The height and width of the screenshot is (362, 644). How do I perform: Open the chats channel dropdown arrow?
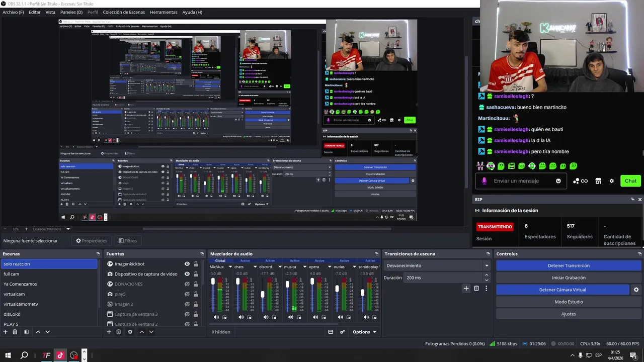click(255, 267)
